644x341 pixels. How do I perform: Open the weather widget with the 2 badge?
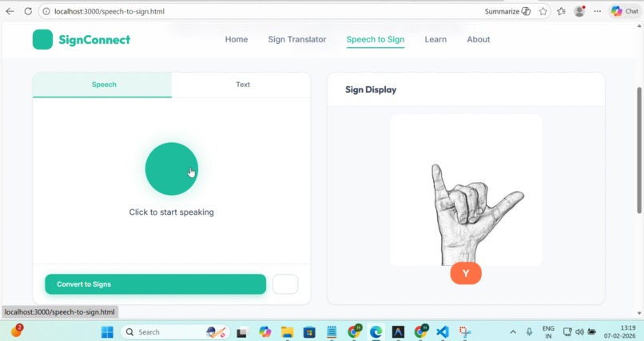tap(17, 331)
